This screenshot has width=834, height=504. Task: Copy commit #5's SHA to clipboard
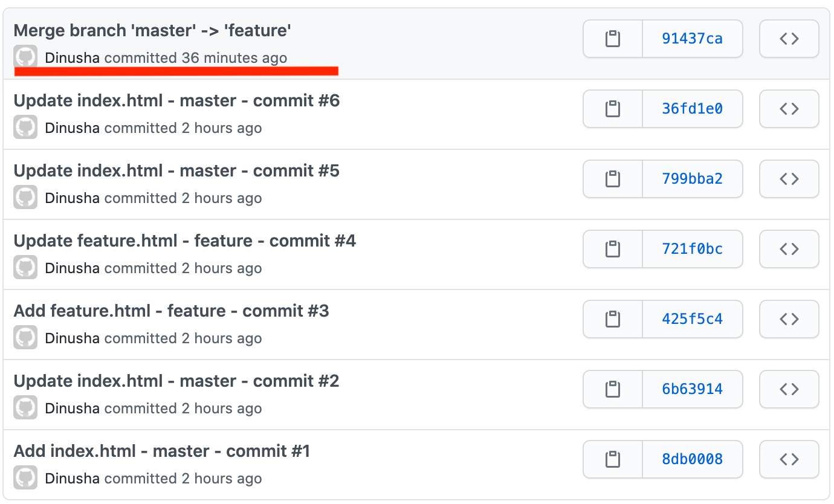tap(612, 179)
